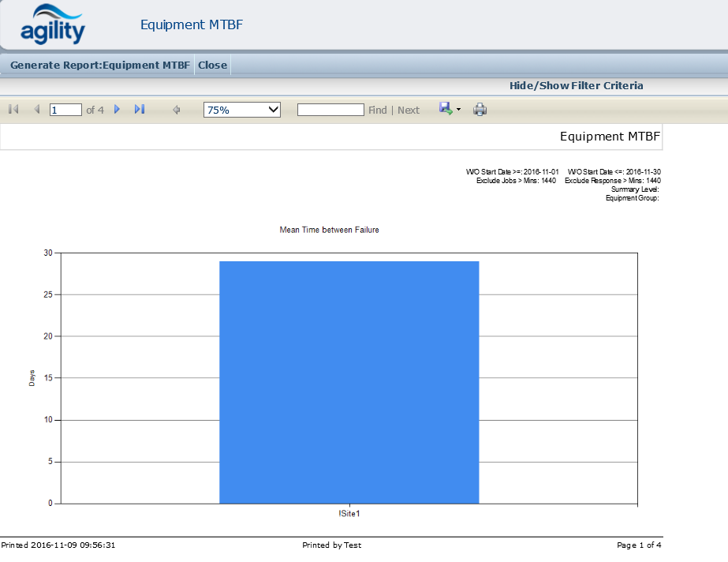Print the report using printer icon

coord(480,110)
